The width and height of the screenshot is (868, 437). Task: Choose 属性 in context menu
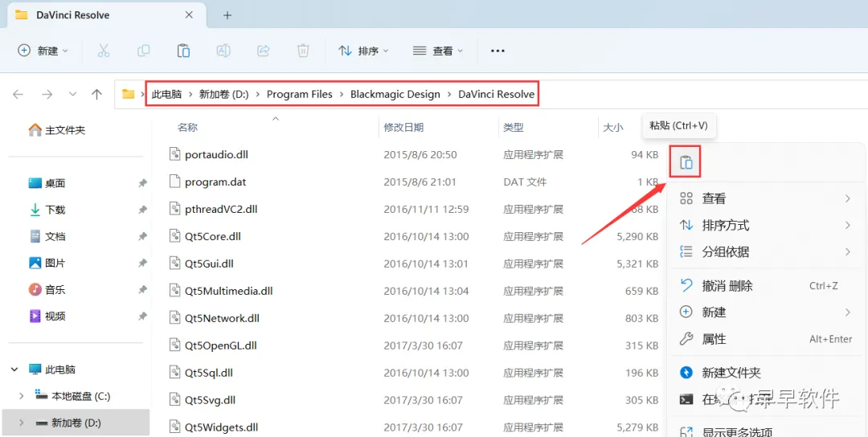click(766, 339)
